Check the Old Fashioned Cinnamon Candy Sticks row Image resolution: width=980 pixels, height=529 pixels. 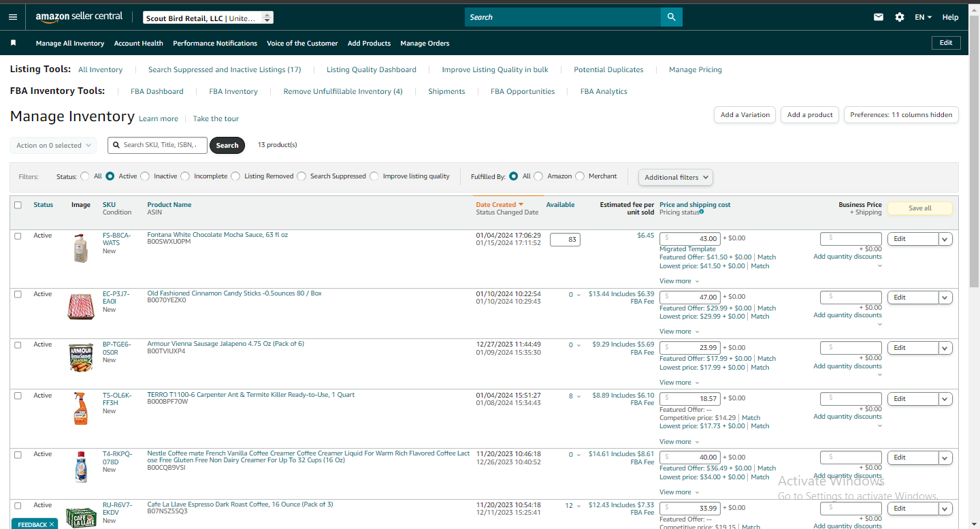click(18, 294)
